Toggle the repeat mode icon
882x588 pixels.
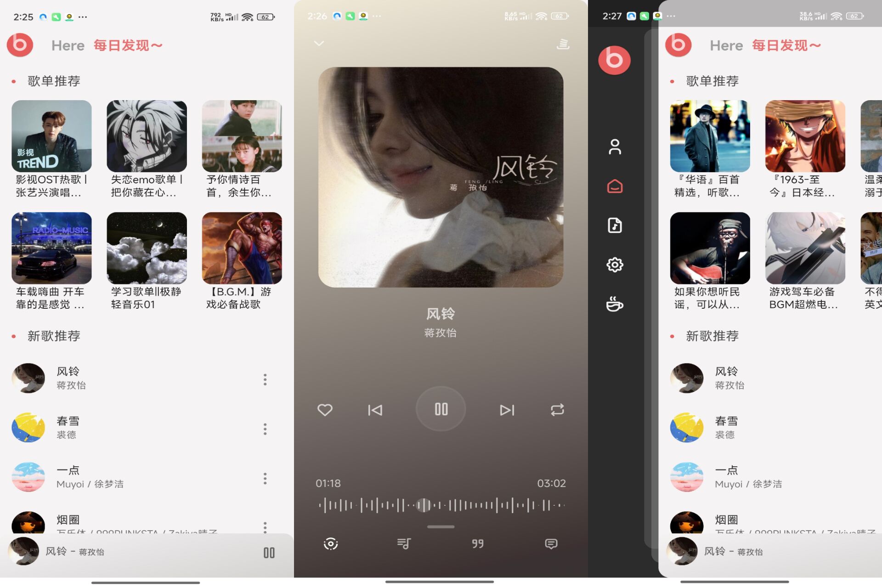(557, 410)
